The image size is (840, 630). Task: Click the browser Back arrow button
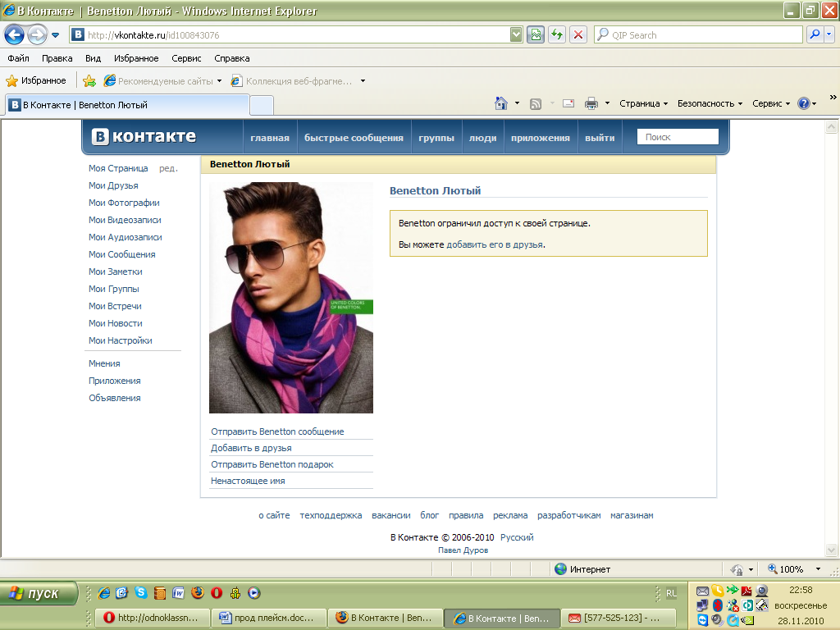tap(15, 35)
